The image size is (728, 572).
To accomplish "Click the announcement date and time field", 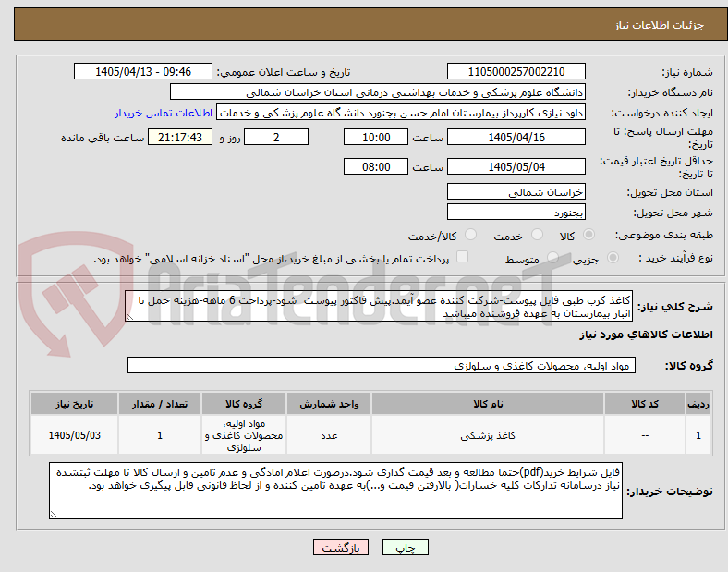I will click(143, 72).
